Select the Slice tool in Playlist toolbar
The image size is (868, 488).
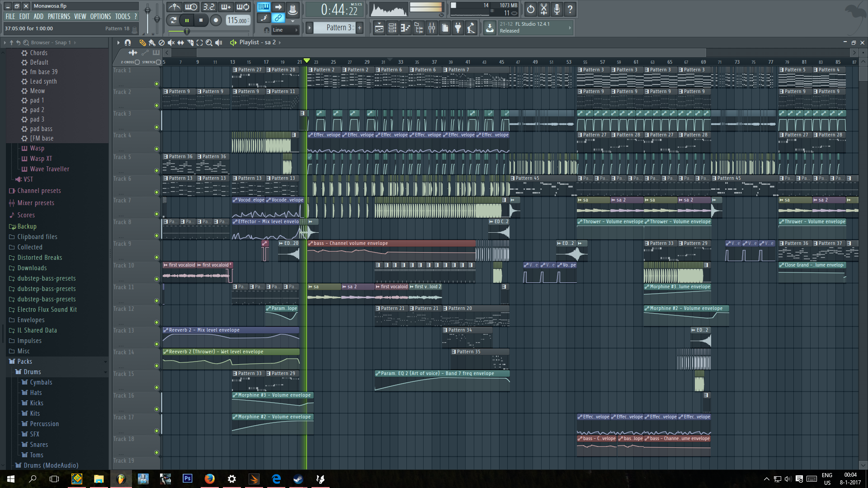click(190, 42)
